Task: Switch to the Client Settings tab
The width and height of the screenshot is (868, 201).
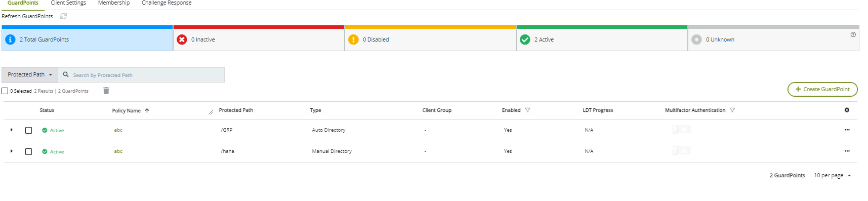Action: 68,3
